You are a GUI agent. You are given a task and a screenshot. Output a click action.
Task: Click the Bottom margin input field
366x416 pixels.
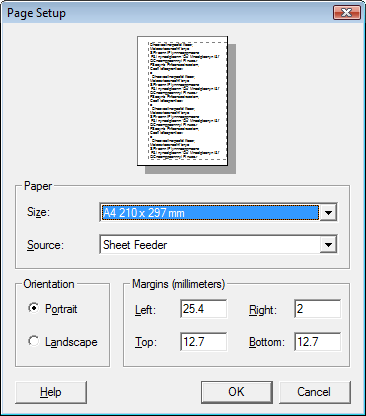(x=317, y=341)
